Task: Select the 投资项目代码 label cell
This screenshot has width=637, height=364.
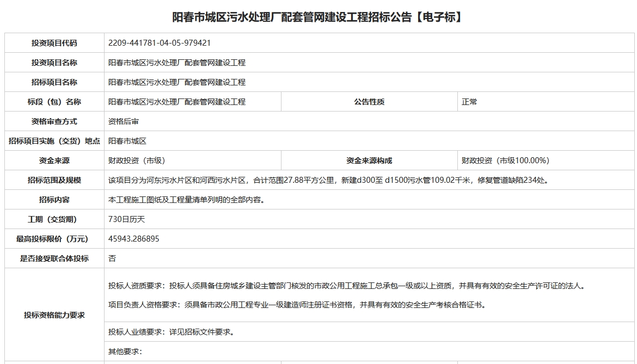Action: pyautogui.click(x=54, y=43)
